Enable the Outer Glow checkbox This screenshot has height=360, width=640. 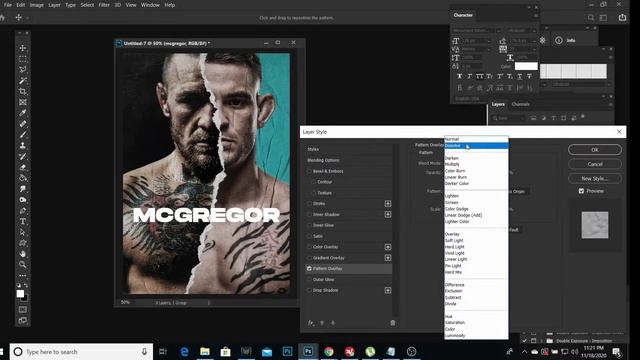pyautogui.click(x=309, y=280)
